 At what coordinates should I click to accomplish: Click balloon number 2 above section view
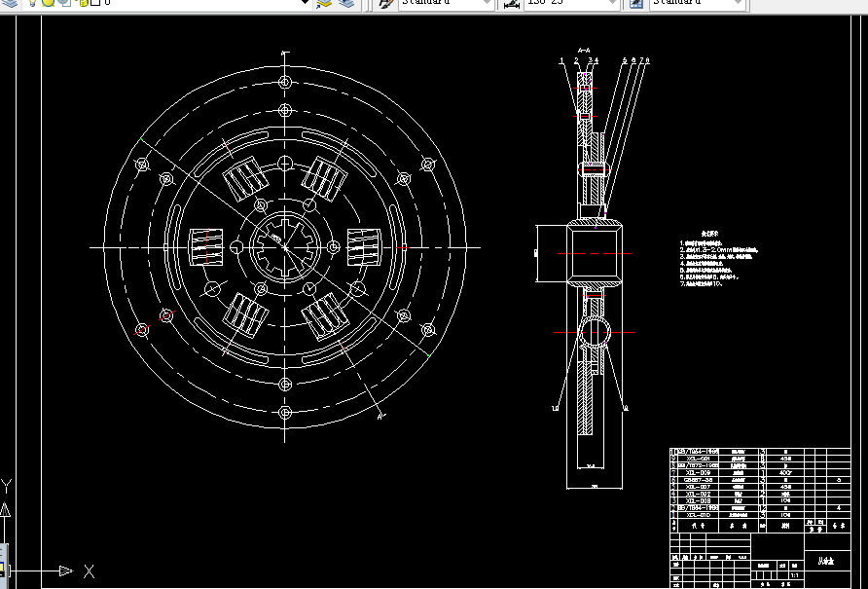pos(576,60)
